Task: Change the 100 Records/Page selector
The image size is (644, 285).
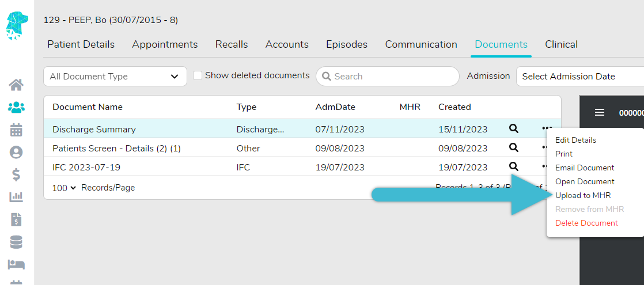Action: 64,188
